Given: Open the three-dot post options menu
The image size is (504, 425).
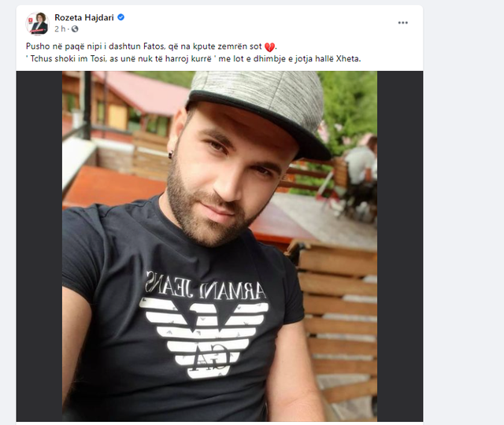Looking at the screenshot, I should coord(402,23).
